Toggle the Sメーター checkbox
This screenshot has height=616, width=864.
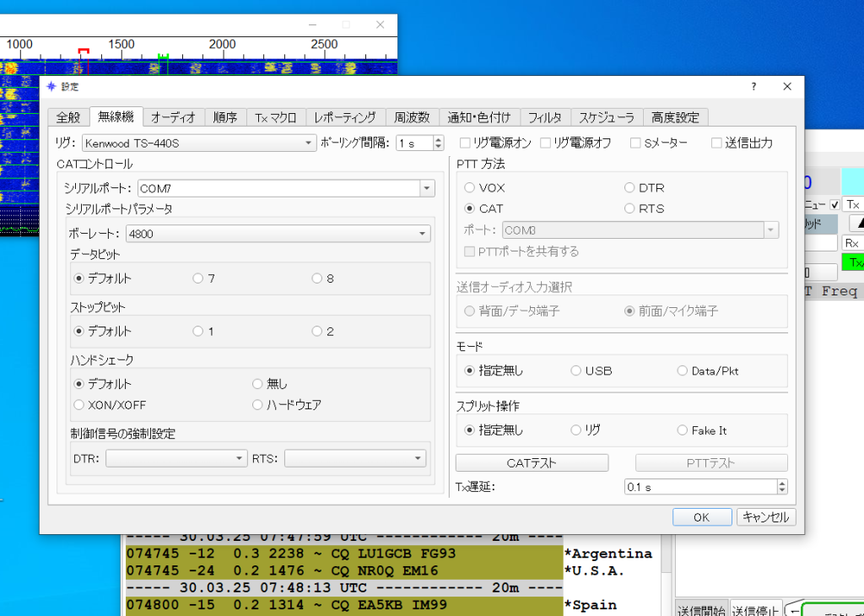635,143
